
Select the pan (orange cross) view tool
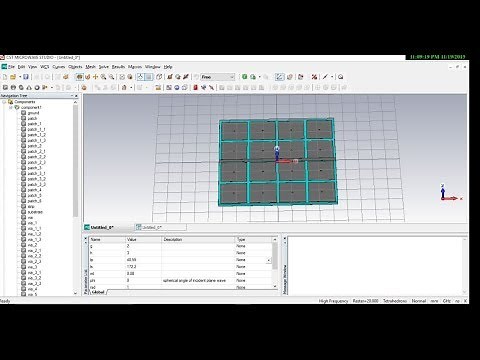tap(96, 77)
